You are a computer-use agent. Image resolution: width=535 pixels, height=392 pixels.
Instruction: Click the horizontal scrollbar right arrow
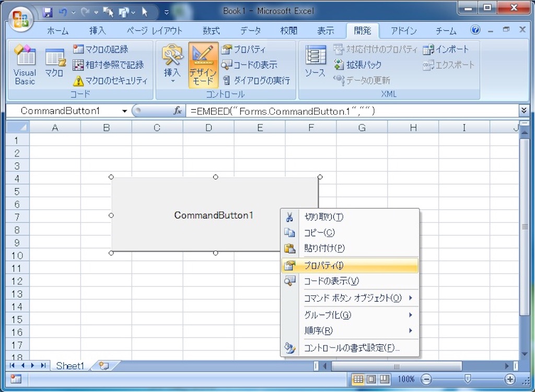click(507, 366)
